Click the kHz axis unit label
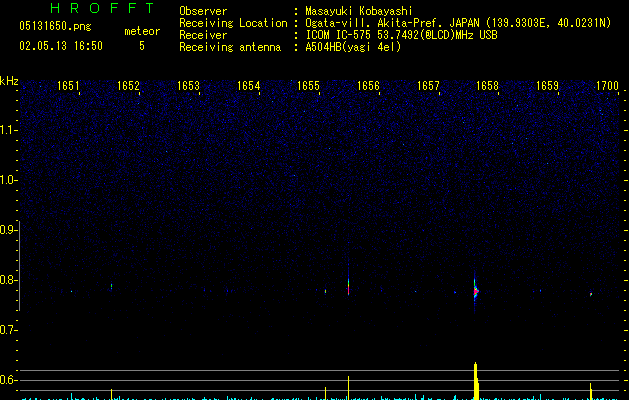629x400 pixels. click(x=9, y=81)
